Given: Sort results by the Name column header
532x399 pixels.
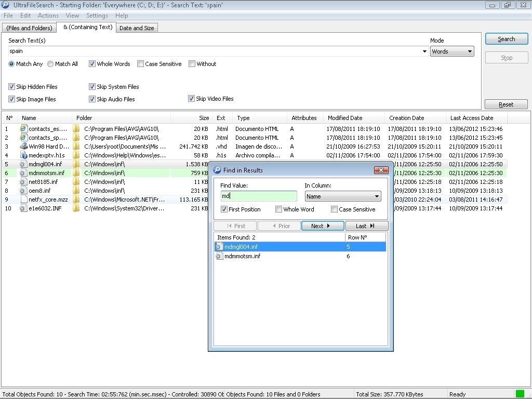Looking at the screenshot, I should [45, 118].
